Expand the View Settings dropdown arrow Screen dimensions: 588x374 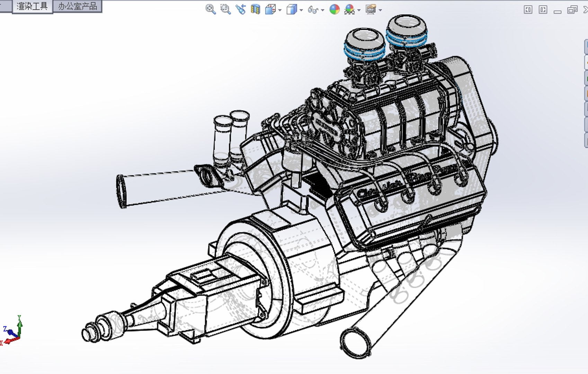pos(380,10)
